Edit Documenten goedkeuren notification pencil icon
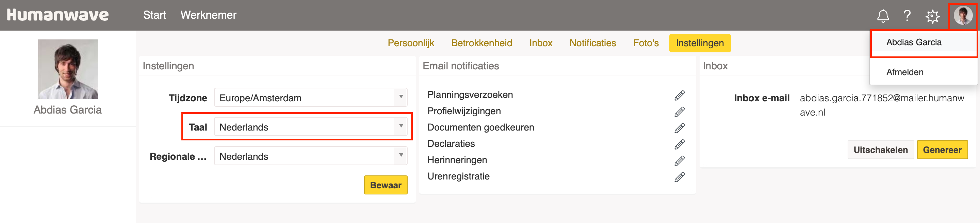This screenshot has width=980, height=223. click(x=680, y=128)
